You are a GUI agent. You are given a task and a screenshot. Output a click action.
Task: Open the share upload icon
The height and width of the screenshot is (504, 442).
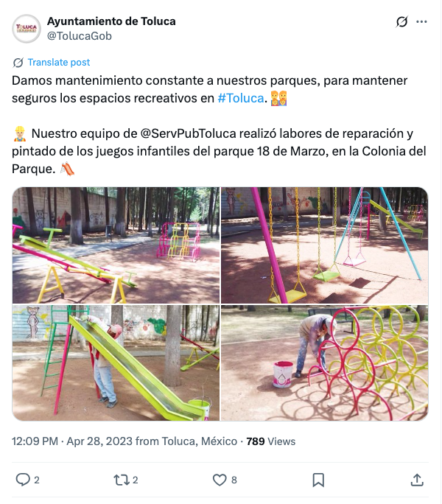[x=417, y=480]
